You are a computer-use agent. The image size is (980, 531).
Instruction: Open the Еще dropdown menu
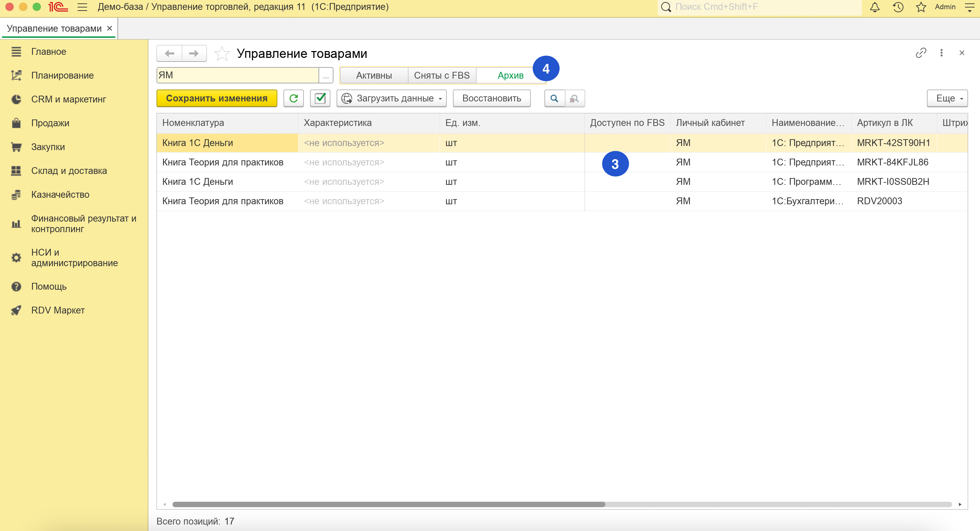pyautogui.click(x=947, y=99)
